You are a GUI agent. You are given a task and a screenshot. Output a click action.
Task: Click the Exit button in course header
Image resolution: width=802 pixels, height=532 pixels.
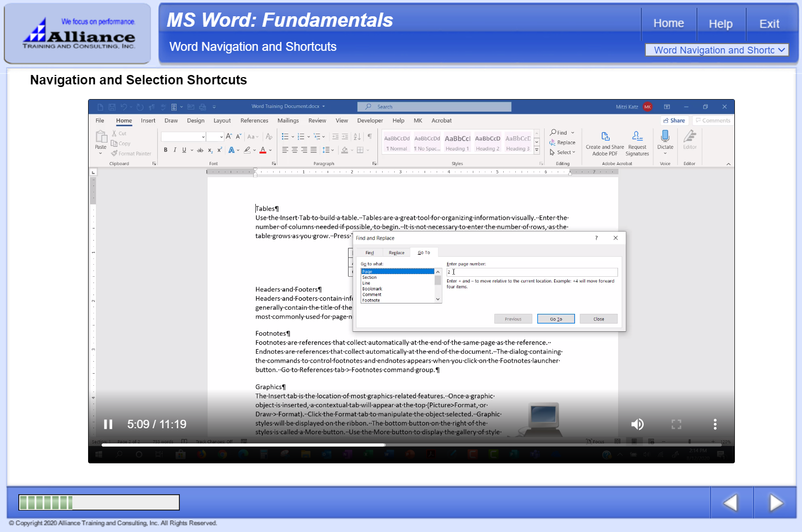click(769, 24)
